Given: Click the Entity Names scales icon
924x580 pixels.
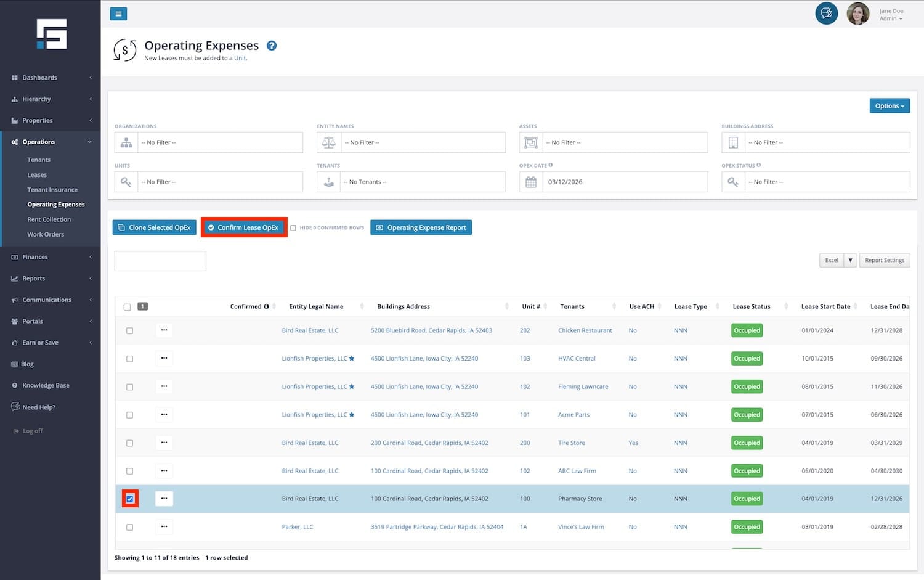Looking at the screenshot, I should click(329, 142).
